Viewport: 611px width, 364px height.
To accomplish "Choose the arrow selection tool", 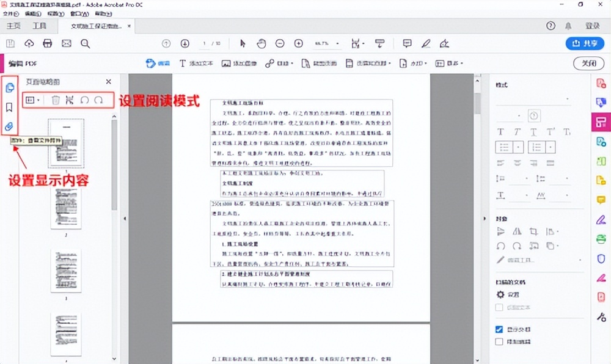I will point(243,43).
